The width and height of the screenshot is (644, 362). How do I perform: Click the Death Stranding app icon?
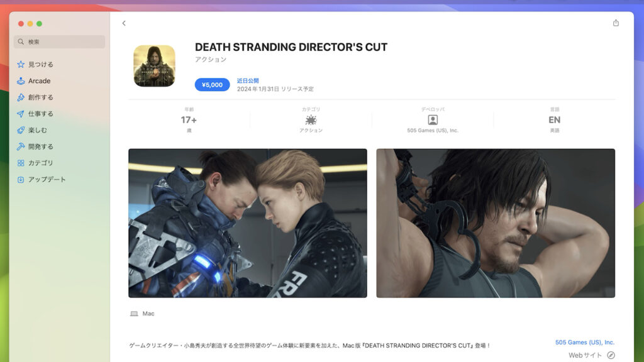tap(154, 66)
